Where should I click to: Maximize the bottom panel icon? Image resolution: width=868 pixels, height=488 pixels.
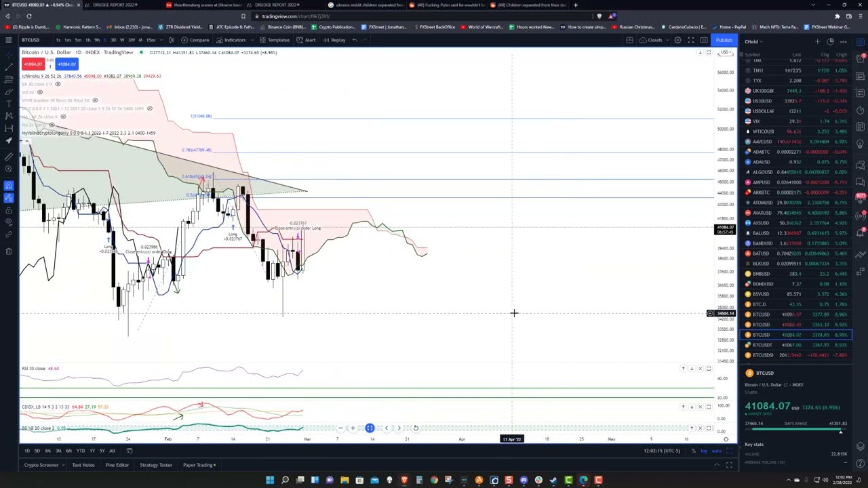[729, 465]
